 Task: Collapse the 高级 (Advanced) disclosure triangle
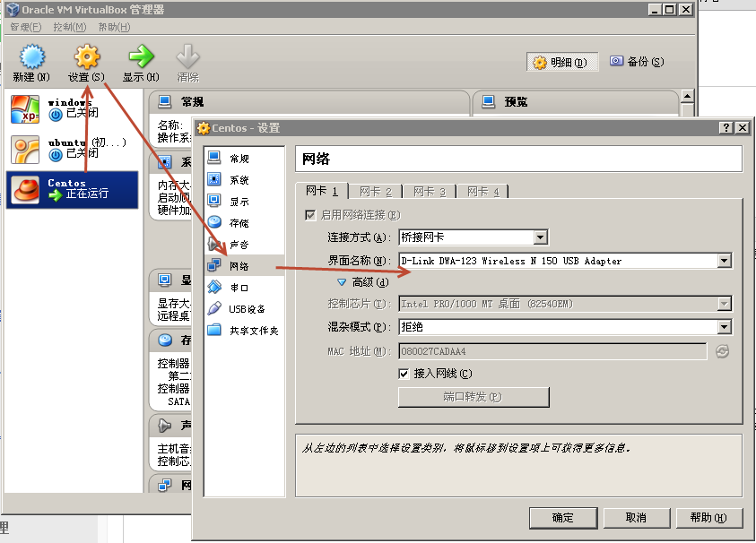click(x=342, y=282)
